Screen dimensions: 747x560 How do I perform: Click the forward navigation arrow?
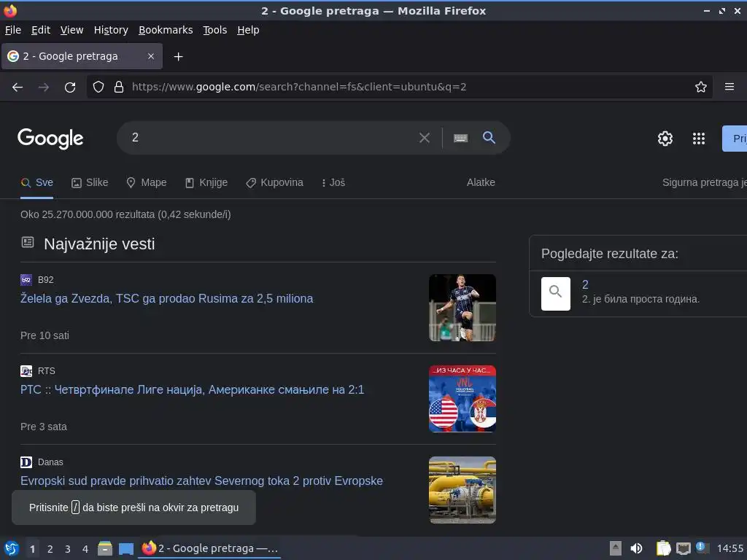44,87
